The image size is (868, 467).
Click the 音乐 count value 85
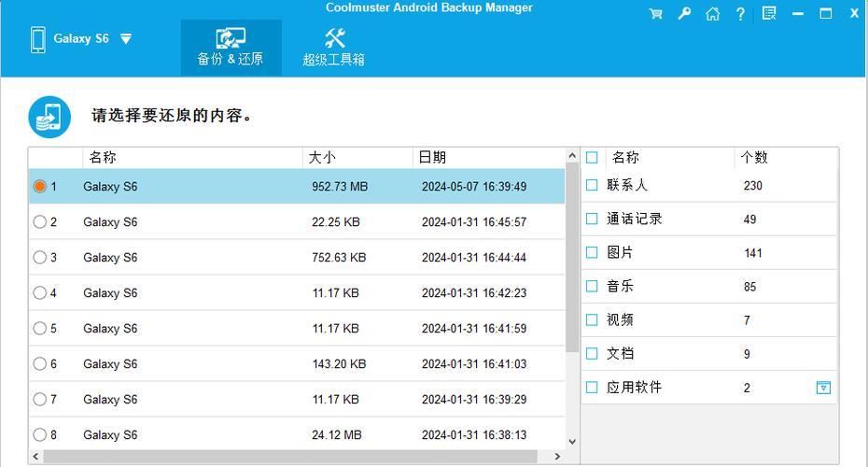click(749, 287)
